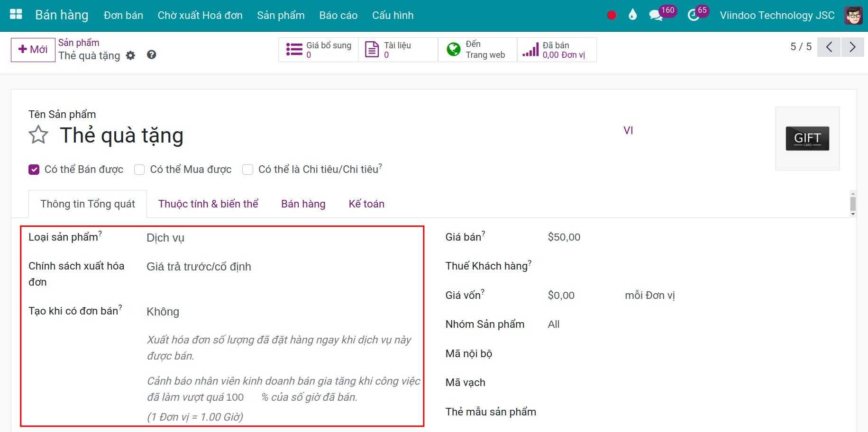Viewport: 868px width, 432px height.
Task: Check the Có thể là Chi tiêu checkbox
Action: tap(248, 170)
